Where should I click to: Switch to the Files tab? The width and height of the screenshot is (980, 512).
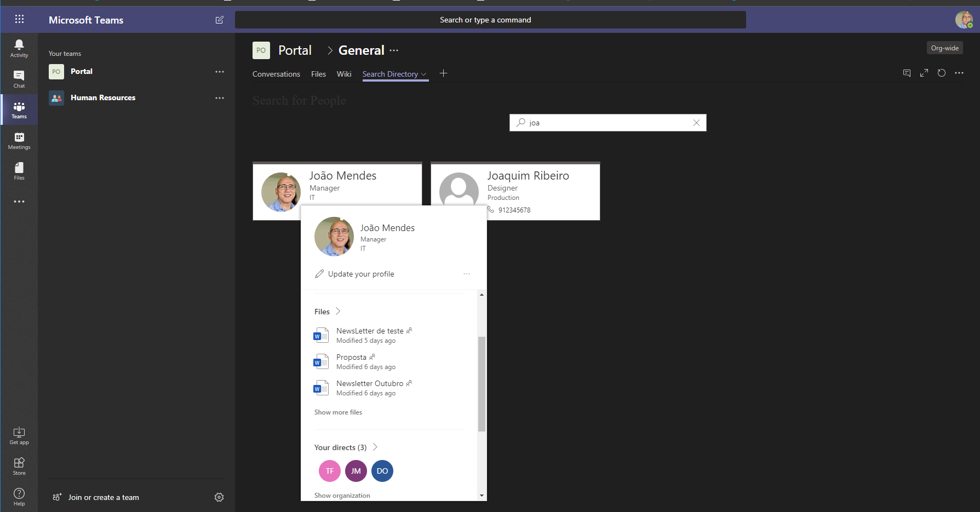318,74
